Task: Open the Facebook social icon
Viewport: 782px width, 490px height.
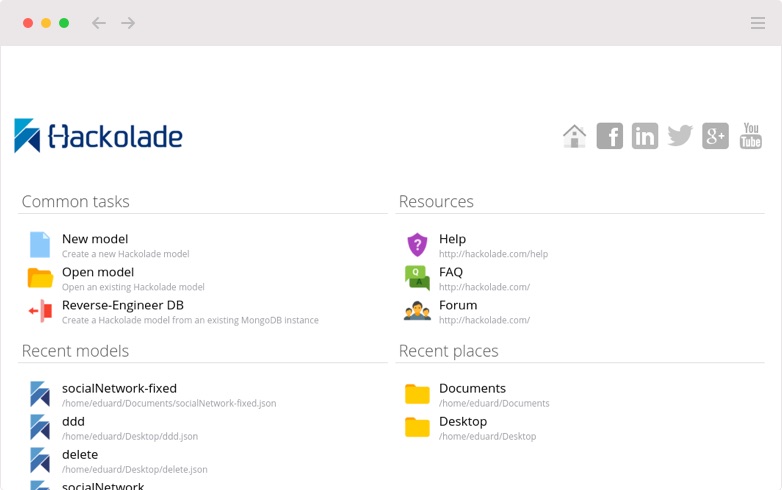Action: point(610,136)
